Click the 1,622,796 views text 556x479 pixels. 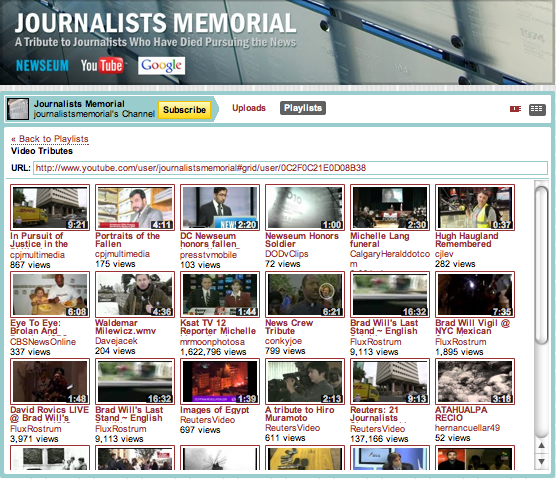click(213, 352)
